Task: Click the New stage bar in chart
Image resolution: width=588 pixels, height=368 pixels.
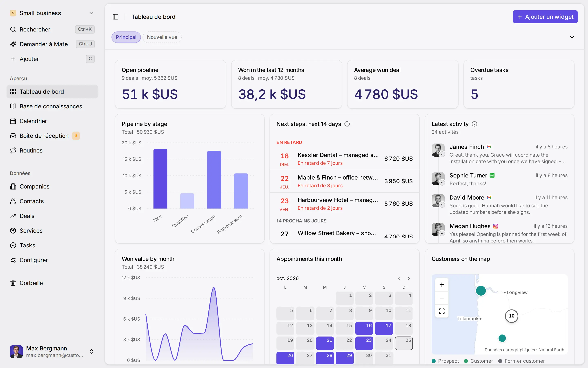Action: pyautogui.click(x=160, y=179)
